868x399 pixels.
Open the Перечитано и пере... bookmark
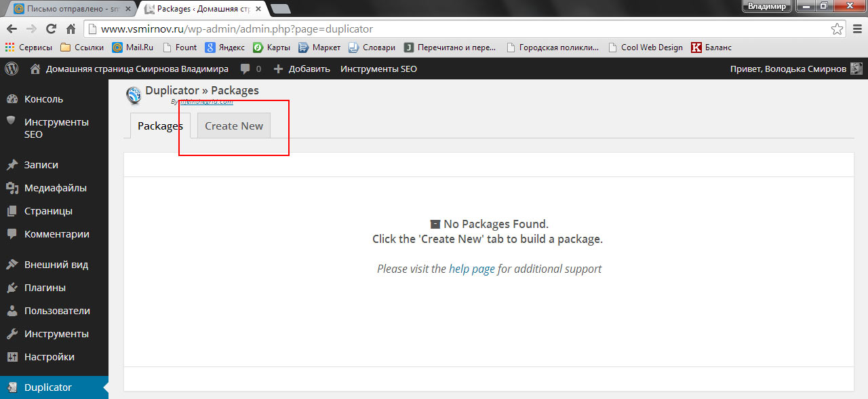click(x=450, y=47)
